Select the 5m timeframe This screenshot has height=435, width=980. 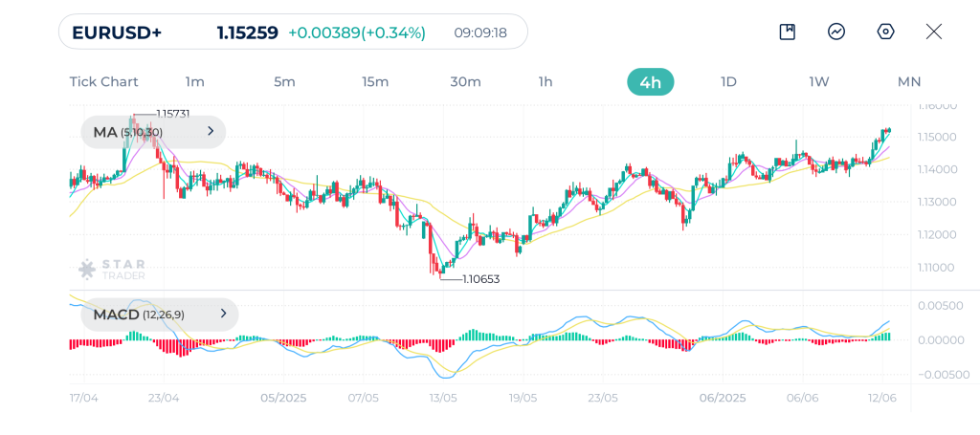pyautogui.click(x=284, y=82)
